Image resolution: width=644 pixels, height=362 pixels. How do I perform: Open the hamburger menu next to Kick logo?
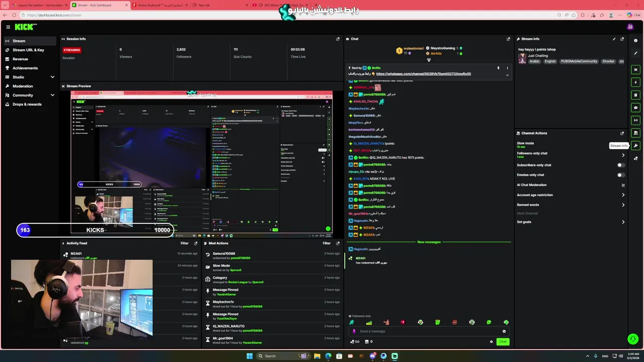click(8, 27)
